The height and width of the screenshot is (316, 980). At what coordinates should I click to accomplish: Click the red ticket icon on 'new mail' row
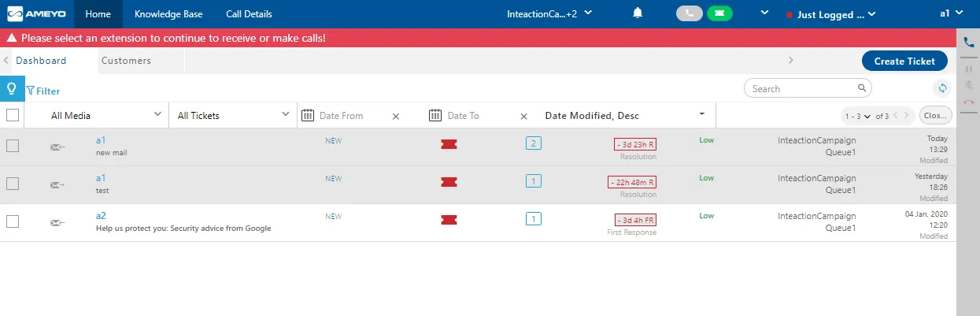tap(449, 144)
